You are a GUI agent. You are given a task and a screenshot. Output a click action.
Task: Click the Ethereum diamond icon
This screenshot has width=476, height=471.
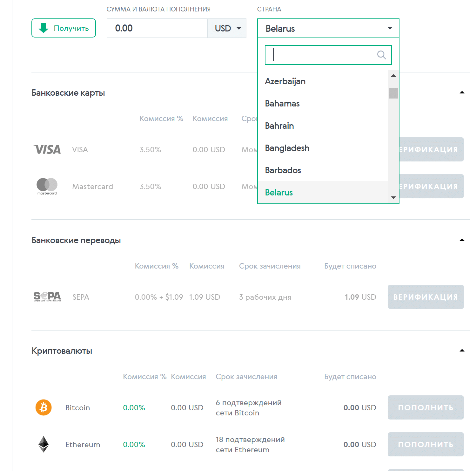tap(44, 444)
